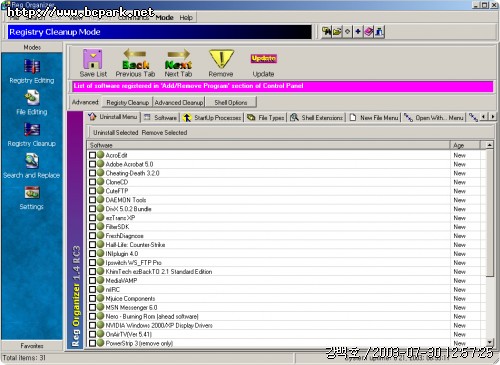
Task: Click the blue plus toolbar icon
Action: coord(358,32)
